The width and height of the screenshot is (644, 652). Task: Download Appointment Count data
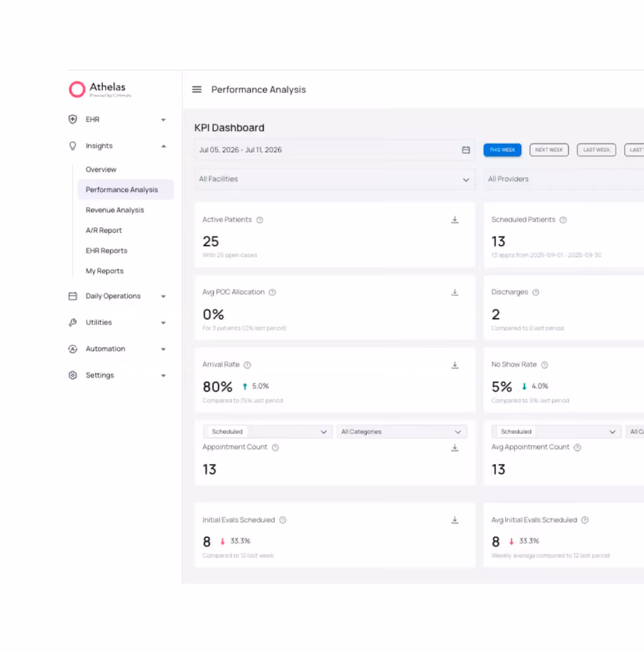pyautogui.click(x=455, y=448)
